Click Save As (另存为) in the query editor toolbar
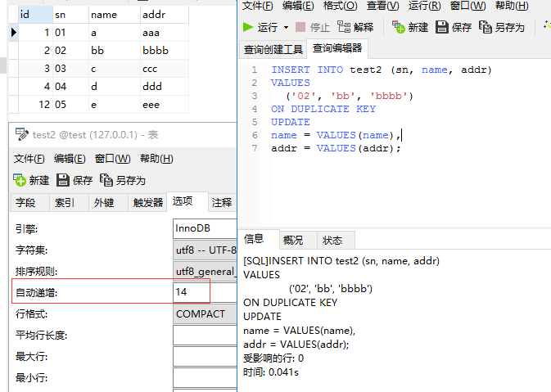551x392 pixels. pos(502,27)
